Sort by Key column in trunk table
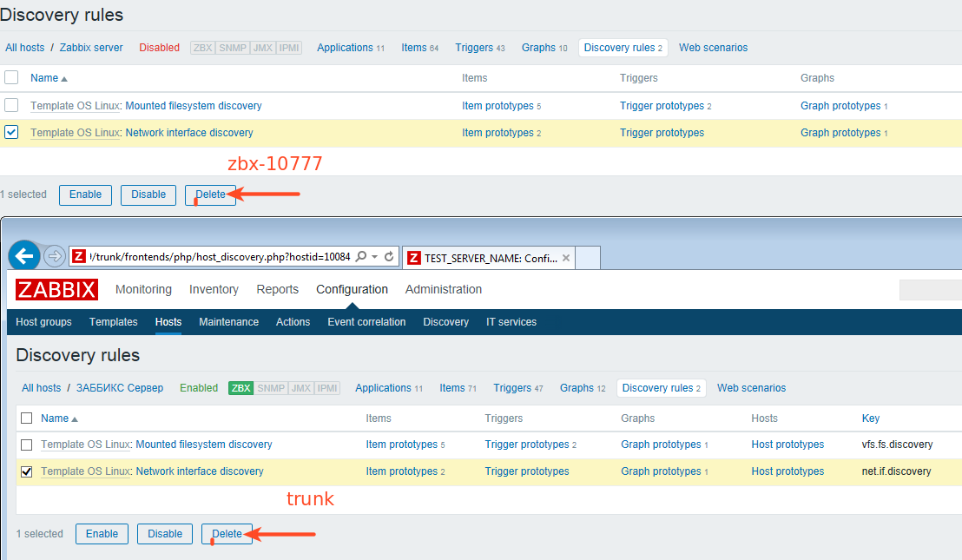Viewport: 962px width, 560px height. click(x=871, y=418)
